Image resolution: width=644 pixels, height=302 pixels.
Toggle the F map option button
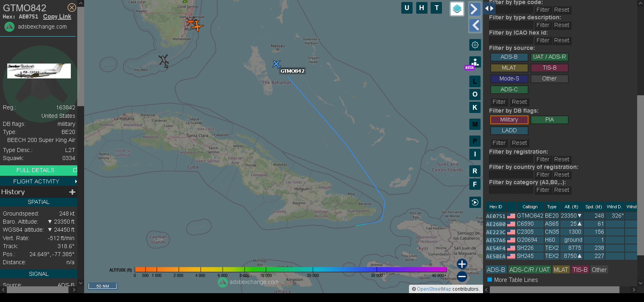(475, 184)
